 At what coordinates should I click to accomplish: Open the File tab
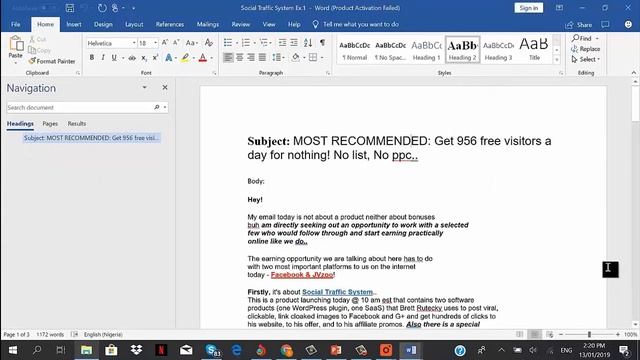pyautogui.click(x=16, y=24)
